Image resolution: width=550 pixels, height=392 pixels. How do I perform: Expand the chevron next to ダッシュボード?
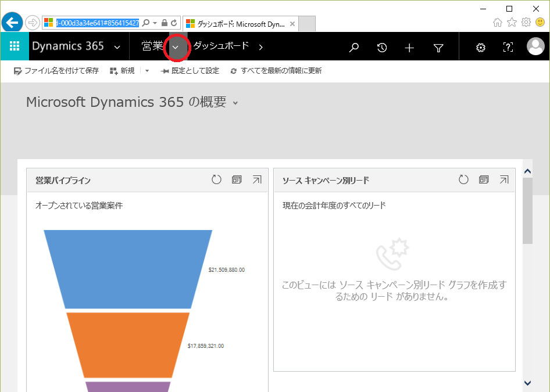point(260,47)
